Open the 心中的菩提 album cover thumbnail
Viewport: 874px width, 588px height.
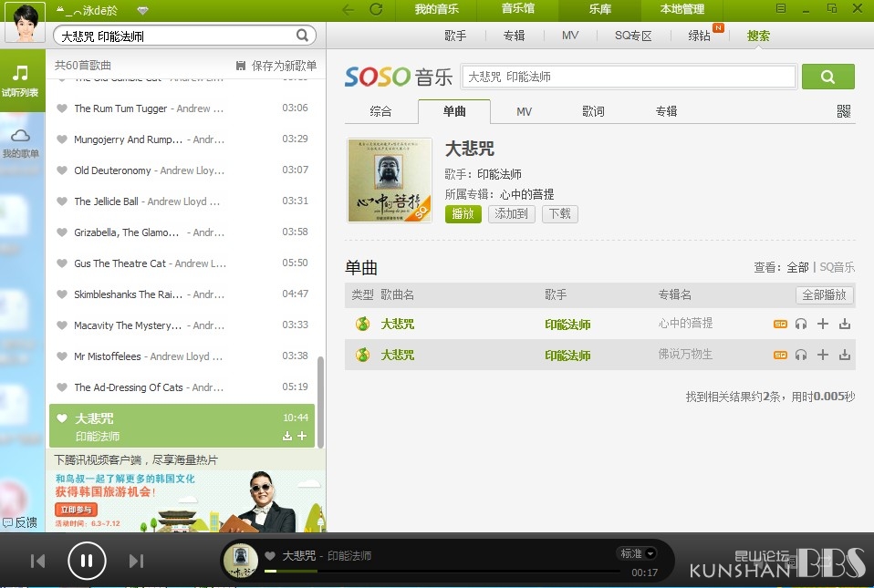[390, 180]
